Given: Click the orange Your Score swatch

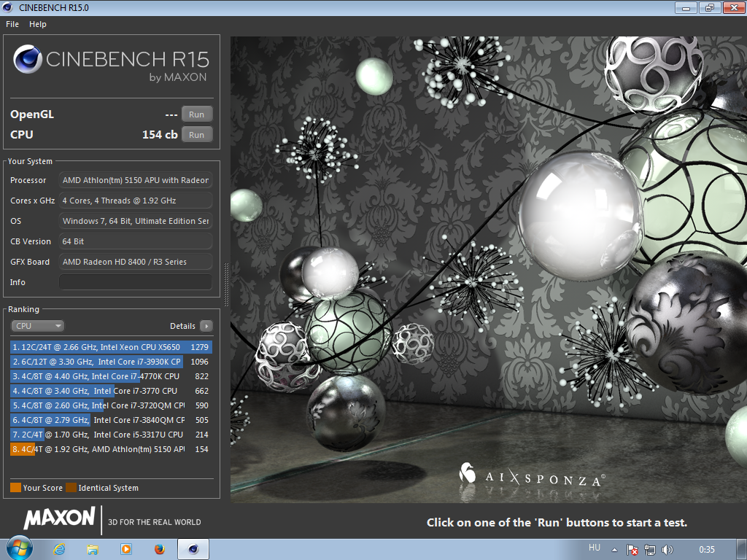Looking at the screenshot, I should click(x=16, y=488).
